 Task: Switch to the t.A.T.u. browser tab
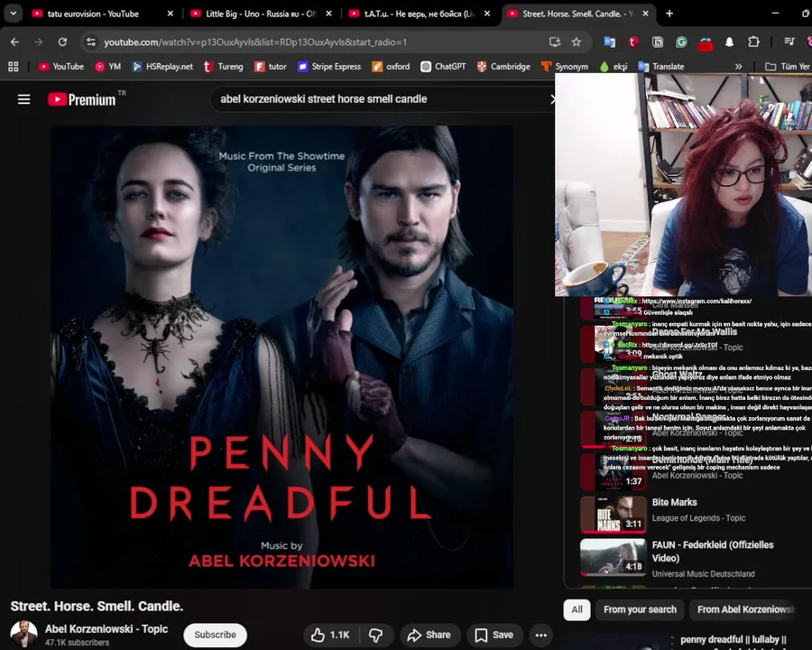412,14
